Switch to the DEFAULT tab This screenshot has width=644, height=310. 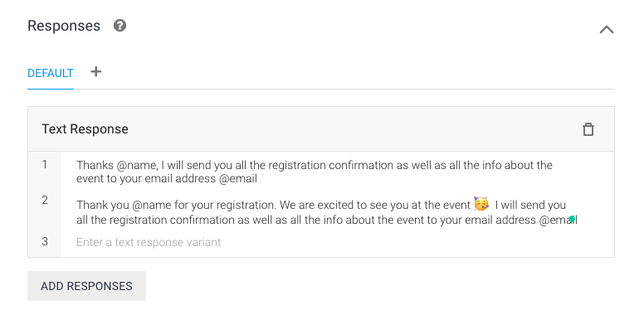point(50,74)
